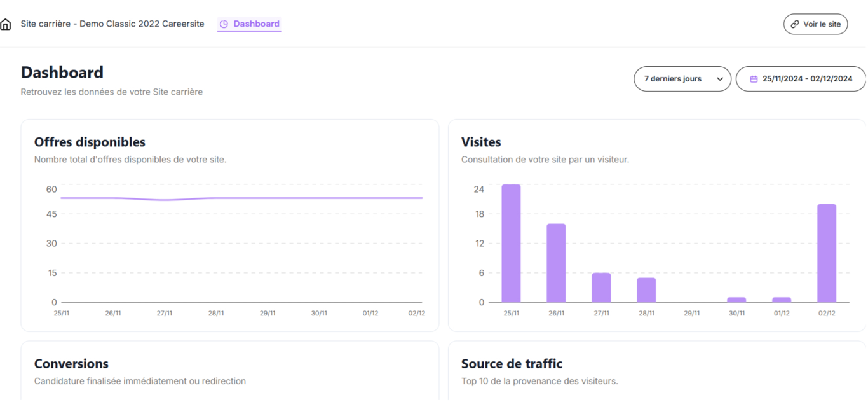Click the 29/11 label under Visites chart
Screen dimensions: 868x402
click(x=691, y=314)
